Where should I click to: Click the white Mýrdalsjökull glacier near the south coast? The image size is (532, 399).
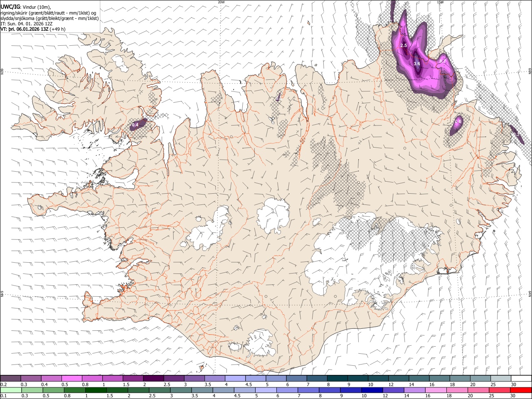click(260, 343)
